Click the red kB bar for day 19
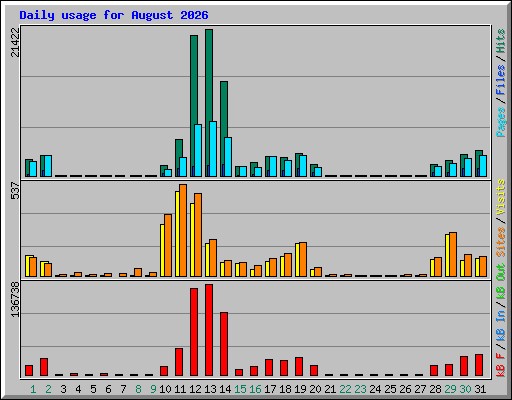Screen dimensions: 512x400 299,367
